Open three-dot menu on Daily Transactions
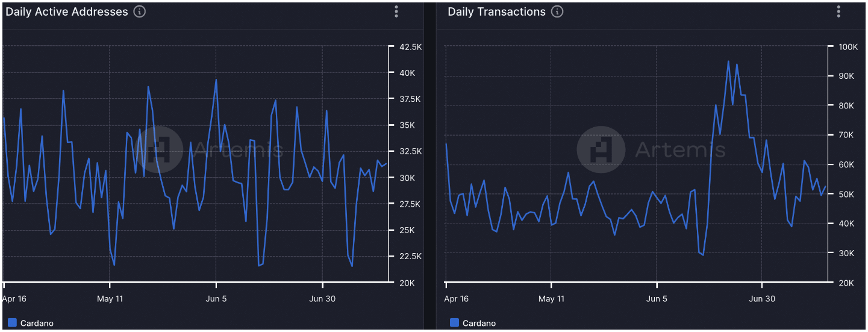 pos(838,11)
